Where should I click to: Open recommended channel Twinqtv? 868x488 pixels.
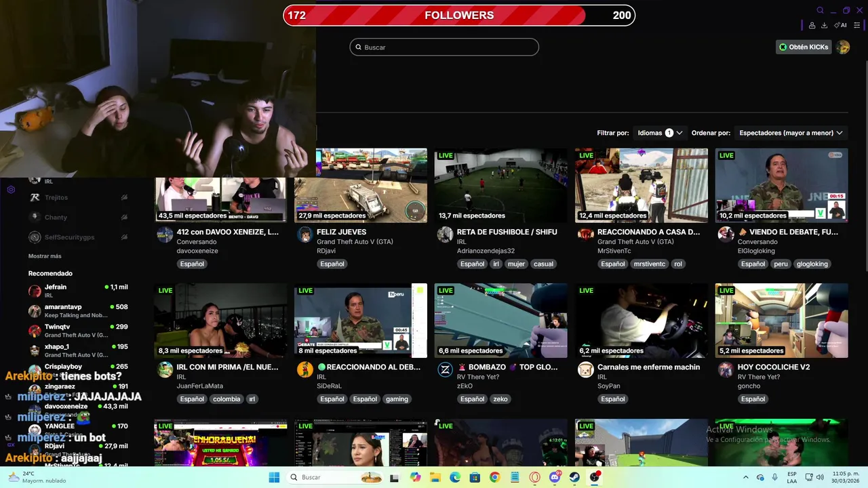point(78,330)
